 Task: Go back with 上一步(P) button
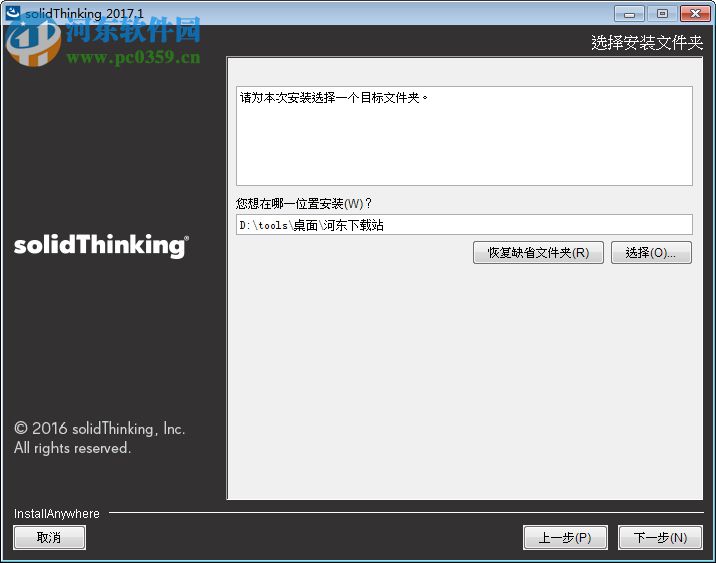pyautogui.click(x=565, y=537)
